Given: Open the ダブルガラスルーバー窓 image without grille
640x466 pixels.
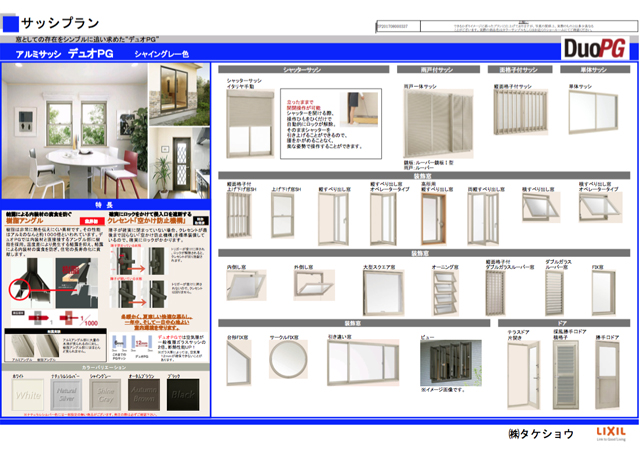Looking at the screenshot, I should click(x=555, y=293).
